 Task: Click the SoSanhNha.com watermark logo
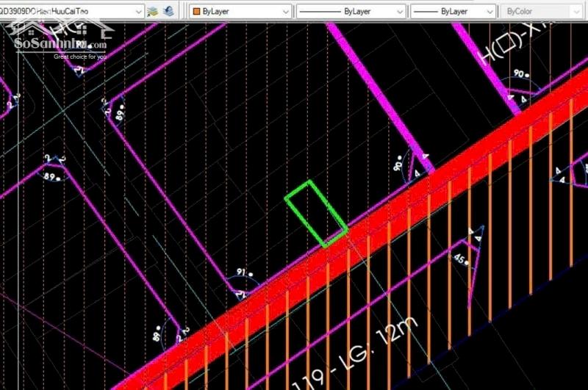pyautogui.click(x=60, y=43)
